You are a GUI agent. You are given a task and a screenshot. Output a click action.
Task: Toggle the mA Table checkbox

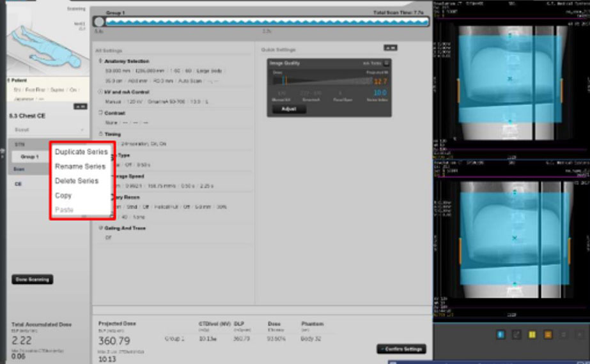tap(386, 63)
